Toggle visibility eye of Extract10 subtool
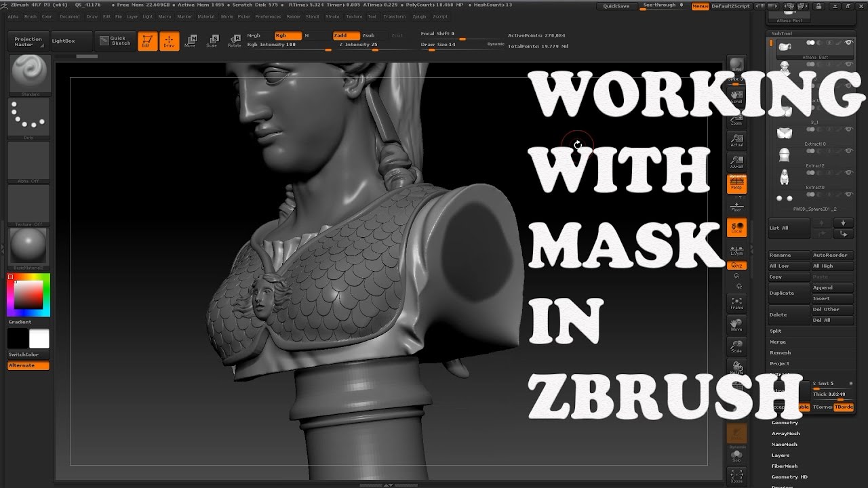Image resolution: width=868 pixels, height=488 pixels. [848, 174]
